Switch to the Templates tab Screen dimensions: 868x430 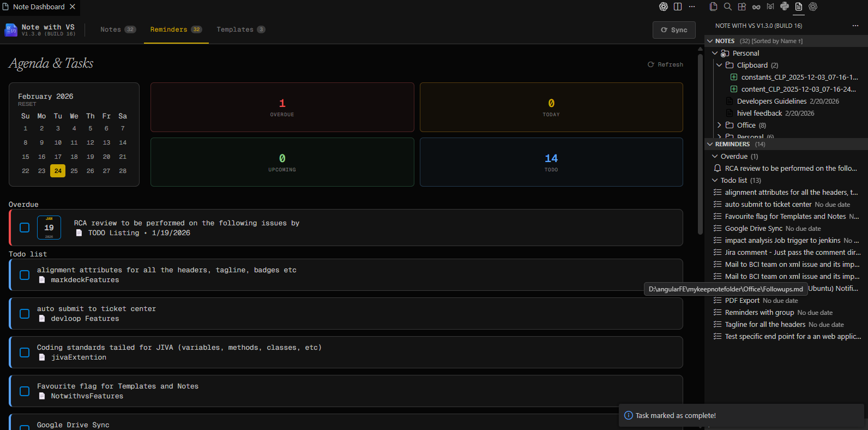pos(240,29)
